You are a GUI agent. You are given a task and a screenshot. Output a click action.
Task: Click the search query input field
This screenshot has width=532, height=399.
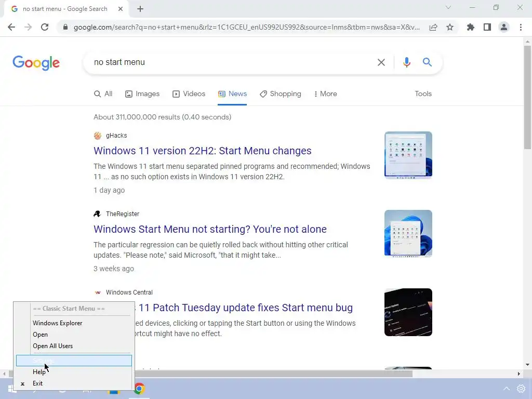coord(231,62)
